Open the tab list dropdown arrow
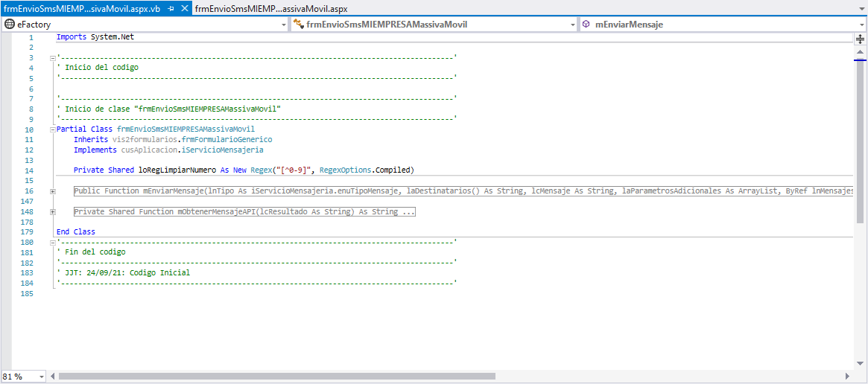The height and width of the screenshot is (384, 868). point(862,10)
